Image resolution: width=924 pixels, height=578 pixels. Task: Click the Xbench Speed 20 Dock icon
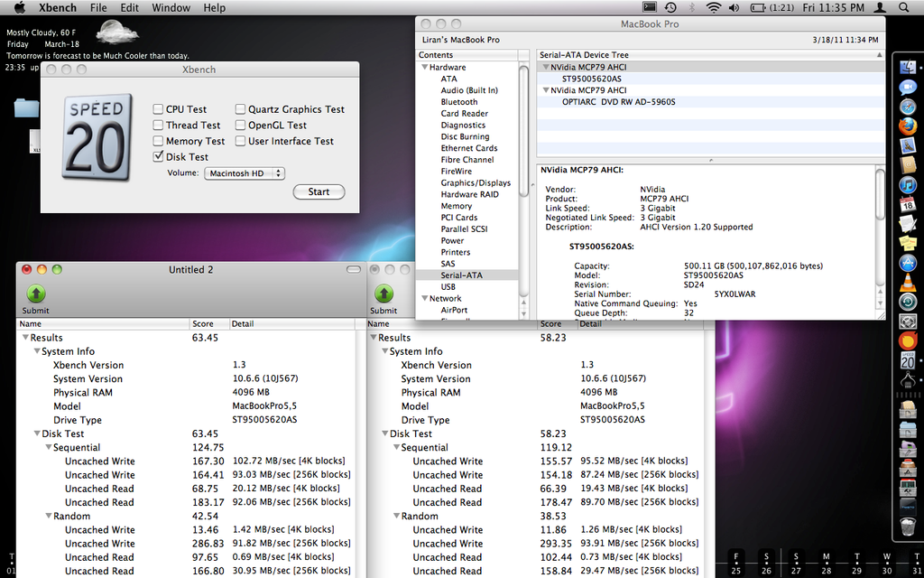(x=908, y=359)
